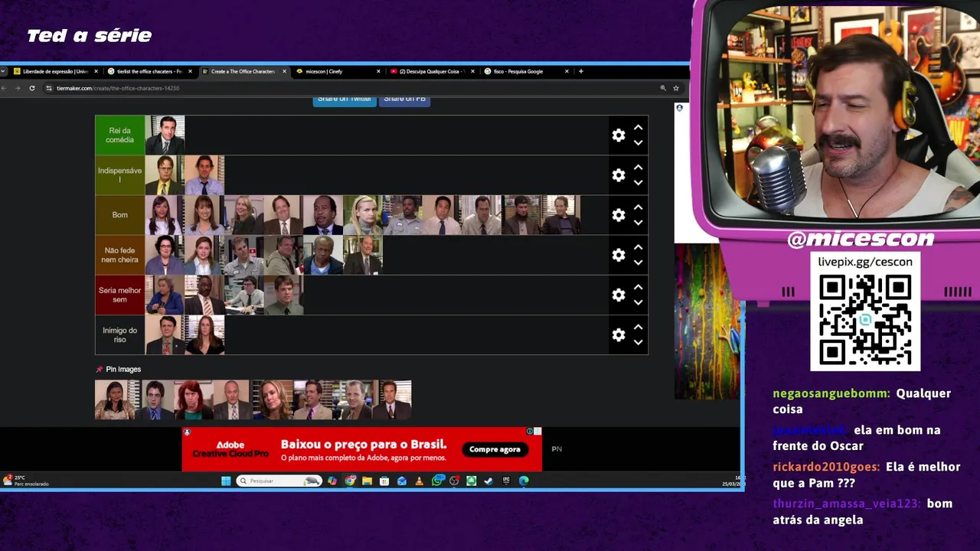Move Rei da comédia tier up with arrow
980x551 pixels.
tap(638, 128)
